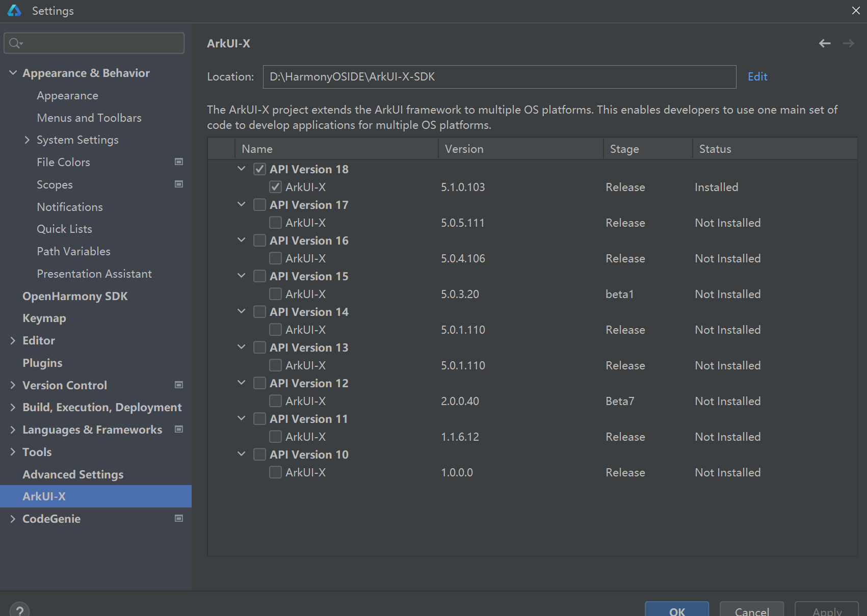The image size is (867, 616).
Task: Open Menus and Toolbars settings
Action: point(89,118)
